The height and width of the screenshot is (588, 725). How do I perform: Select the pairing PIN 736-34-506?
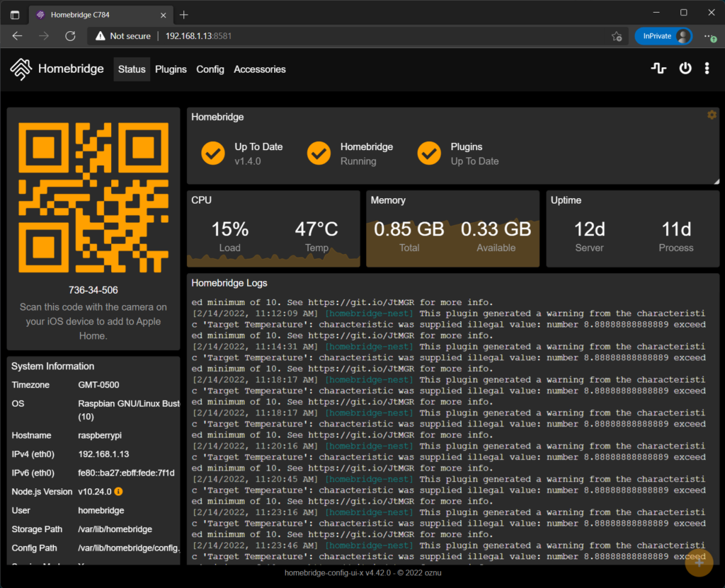93,290
